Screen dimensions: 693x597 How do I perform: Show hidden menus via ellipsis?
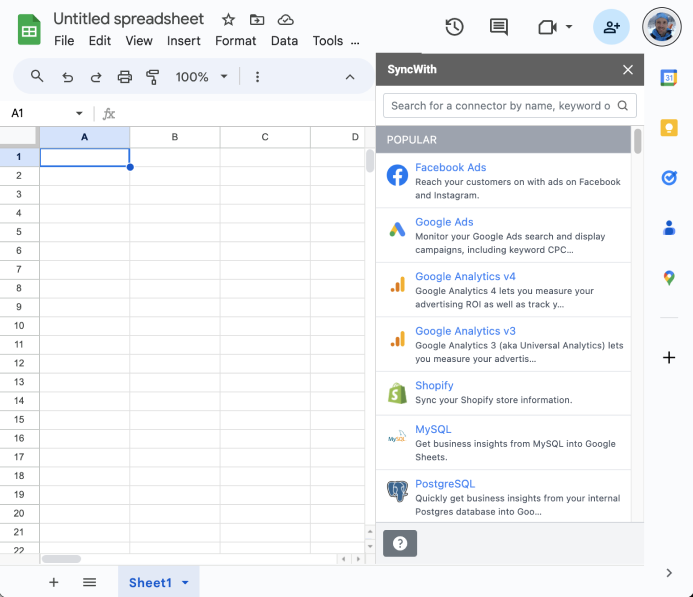(x=355, y=43)
